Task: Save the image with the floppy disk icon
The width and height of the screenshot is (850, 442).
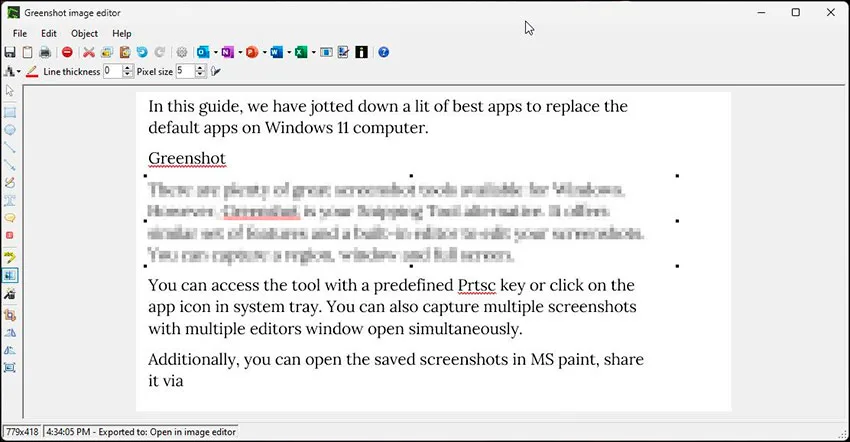Action: [10, 52]
